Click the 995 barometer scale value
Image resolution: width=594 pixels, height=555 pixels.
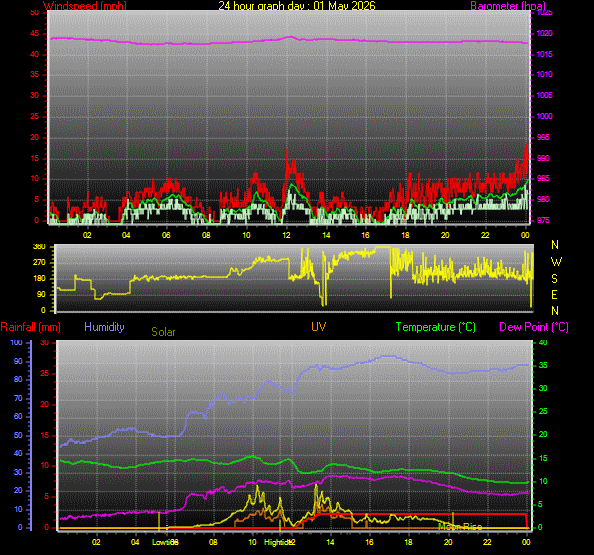[x=543, y=137]
